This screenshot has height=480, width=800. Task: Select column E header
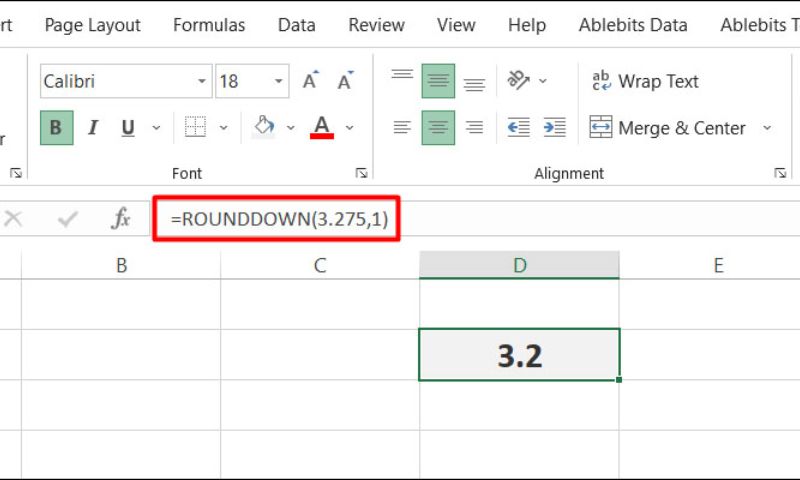tap(718, 265)
